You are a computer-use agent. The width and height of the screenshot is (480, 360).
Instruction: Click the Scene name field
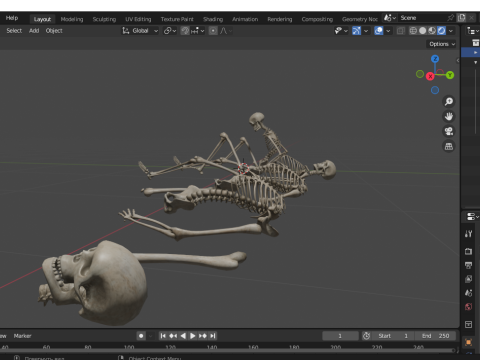422,18
